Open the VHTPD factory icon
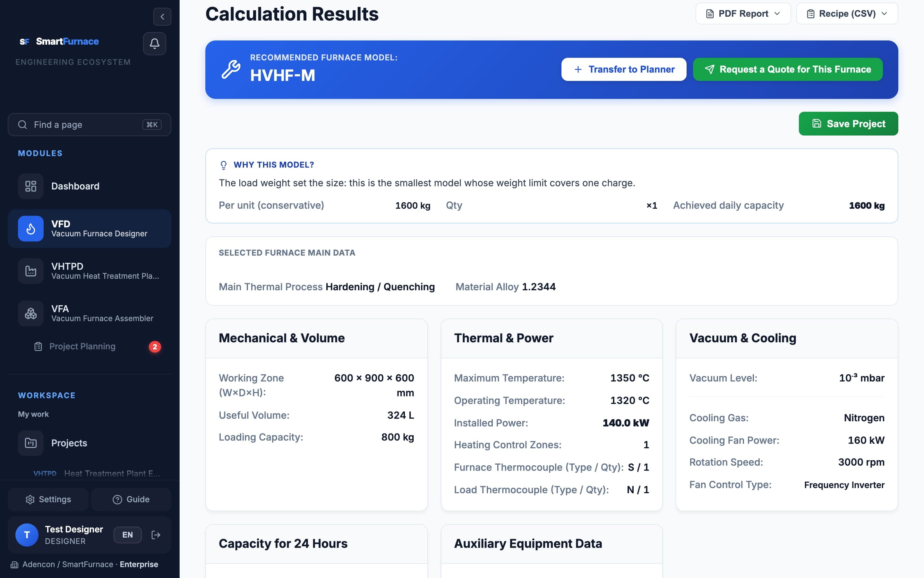Screen dimensions: 924x578 pyautogui.click(x=30, y=271)
